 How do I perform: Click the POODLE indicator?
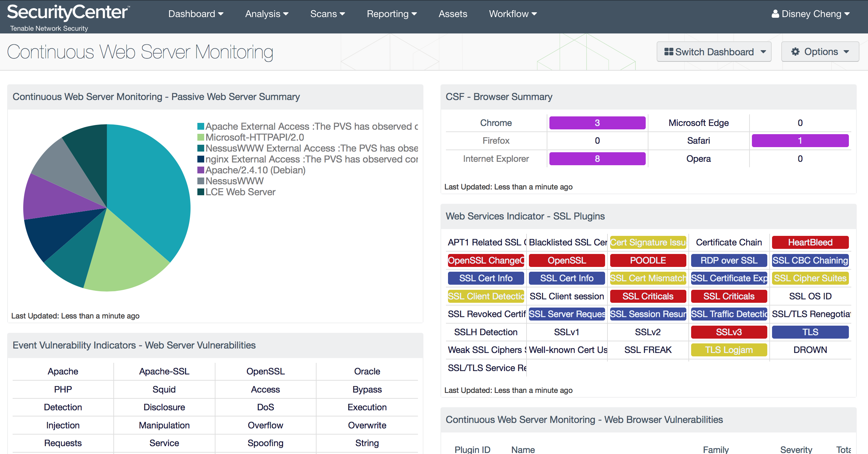pyautogui.click(x=648, y=260)
